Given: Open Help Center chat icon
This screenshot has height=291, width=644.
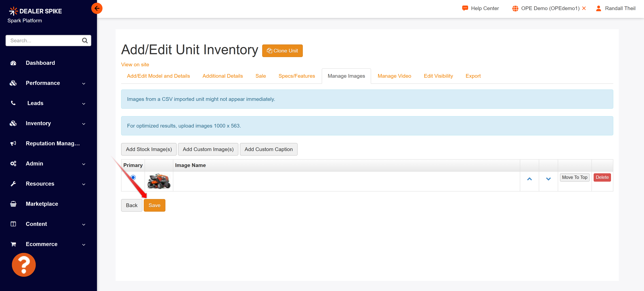Looking at the screenshot, I should click(x=465, y=8).
